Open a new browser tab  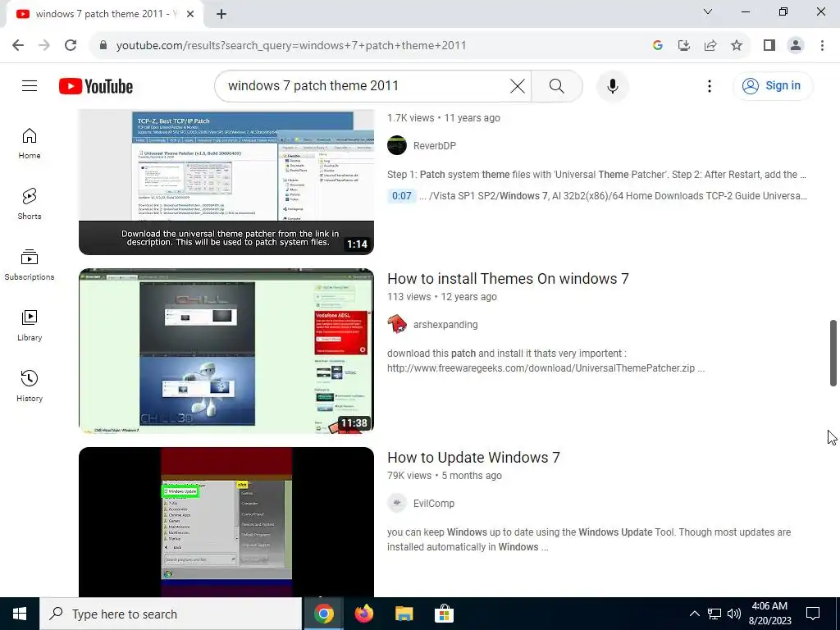[x=221, y=14]
